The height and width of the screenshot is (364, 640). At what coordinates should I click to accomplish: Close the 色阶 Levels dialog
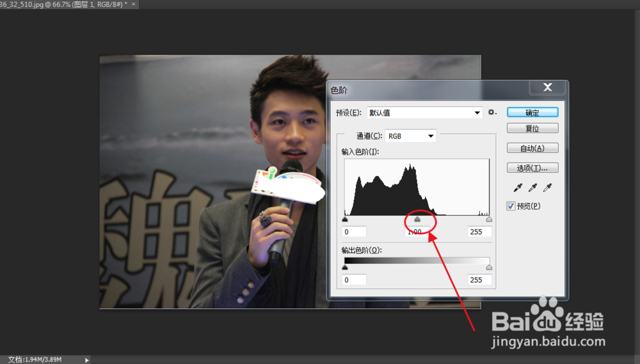click(x=547, y=87)
